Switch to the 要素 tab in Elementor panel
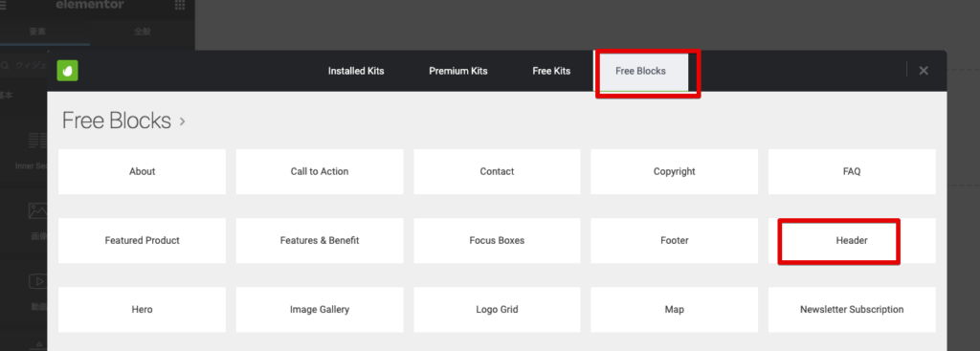This screenshot has width=980, height=351. pos(37,32)
